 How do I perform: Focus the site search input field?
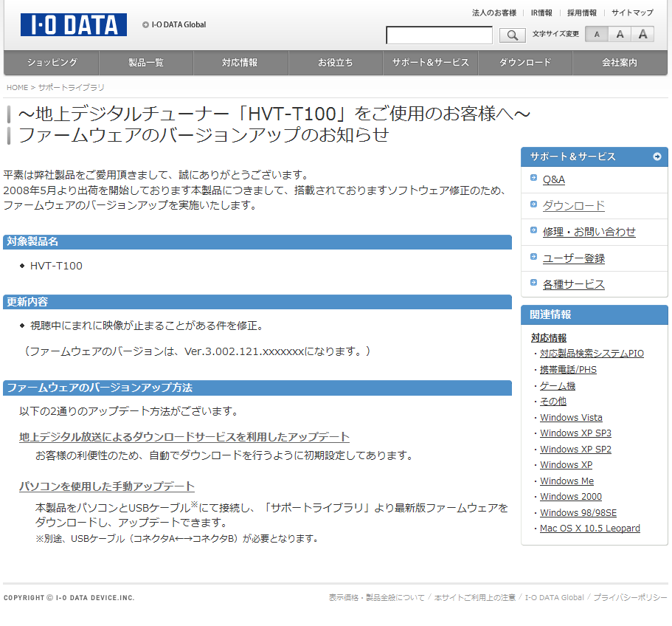(440, 35)
